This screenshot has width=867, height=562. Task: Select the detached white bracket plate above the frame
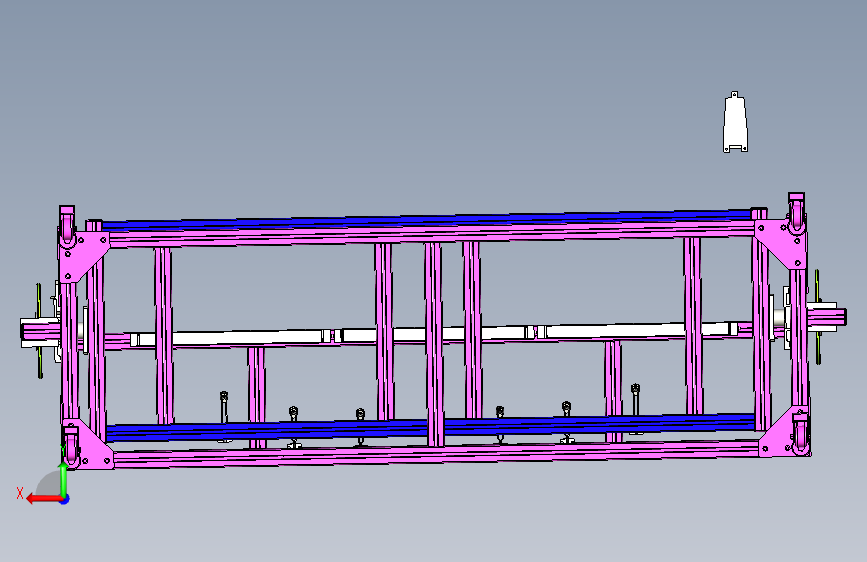coord(735,122)
